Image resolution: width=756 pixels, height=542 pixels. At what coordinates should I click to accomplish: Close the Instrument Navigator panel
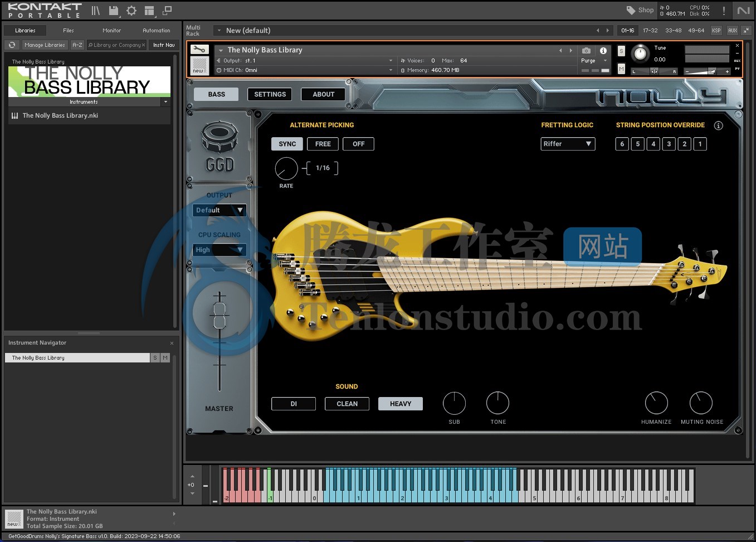pyautogui.click(x=172, y=343)
